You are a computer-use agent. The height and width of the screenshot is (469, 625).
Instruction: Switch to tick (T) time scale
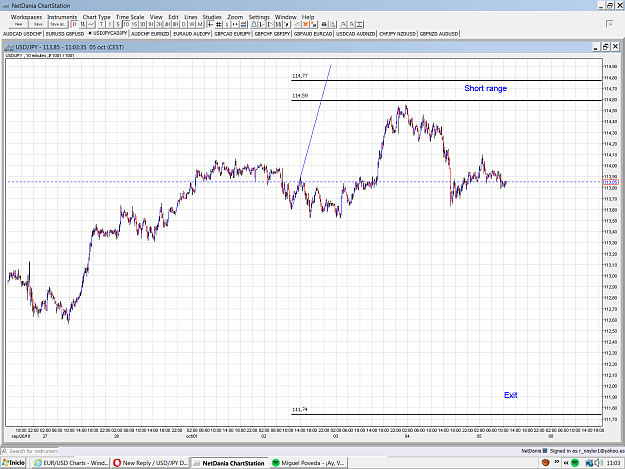[101, 24]
